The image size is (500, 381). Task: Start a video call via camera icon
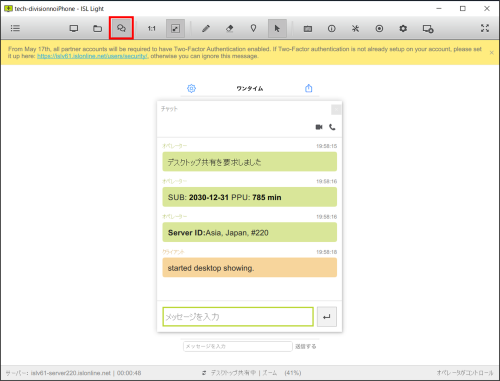(319, 127)
